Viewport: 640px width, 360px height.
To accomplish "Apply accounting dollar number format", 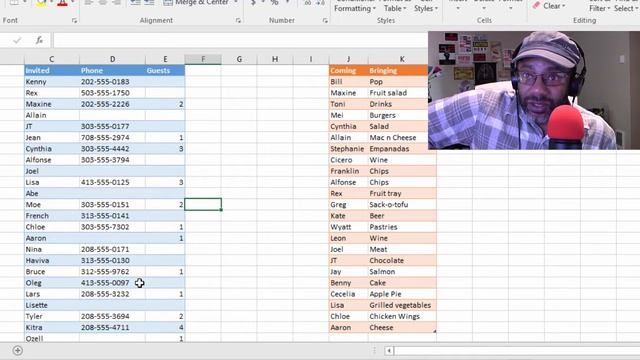I will click(x=253, y=3).
